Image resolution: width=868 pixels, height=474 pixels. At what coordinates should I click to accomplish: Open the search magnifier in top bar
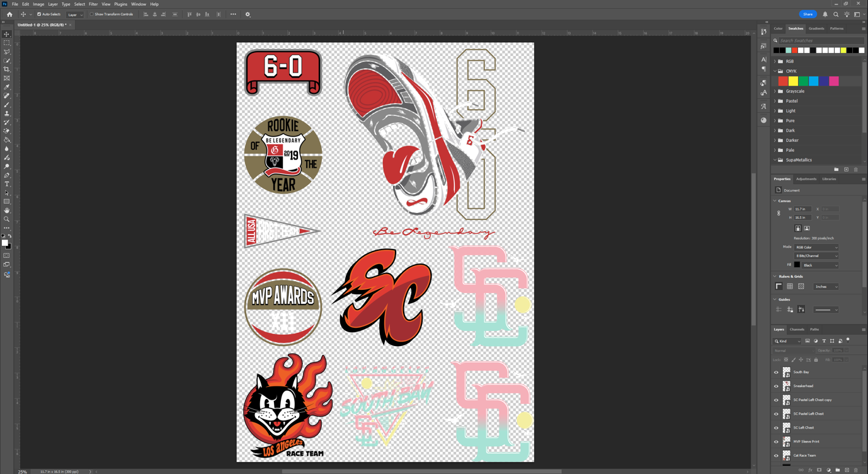point(836,14)
